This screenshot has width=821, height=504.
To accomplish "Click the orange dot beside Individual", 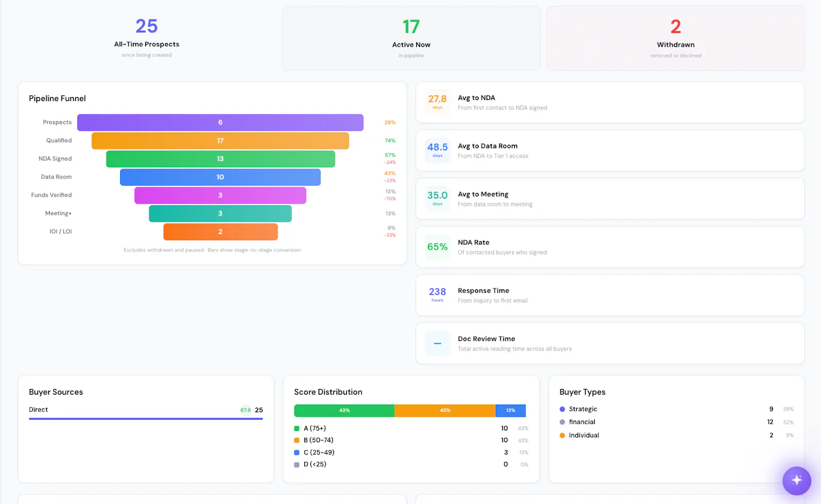I will click(562, 435).
